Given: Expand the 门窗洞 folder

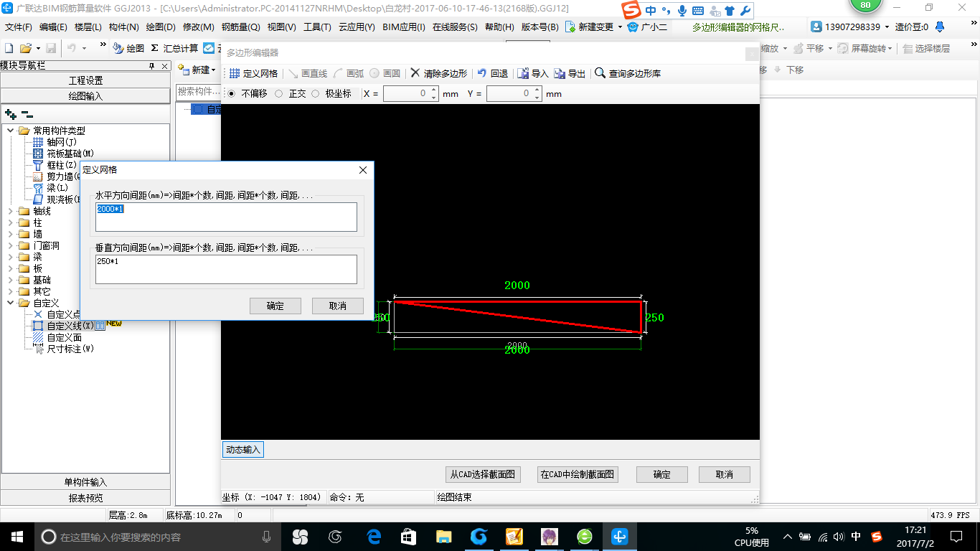Looking at the screenshot, I should [x=11, y=245].
